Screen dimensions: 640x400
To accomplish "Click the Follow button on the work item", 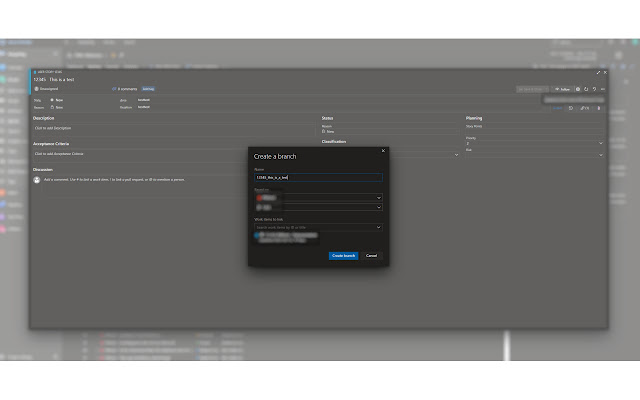I will (562, 89).
